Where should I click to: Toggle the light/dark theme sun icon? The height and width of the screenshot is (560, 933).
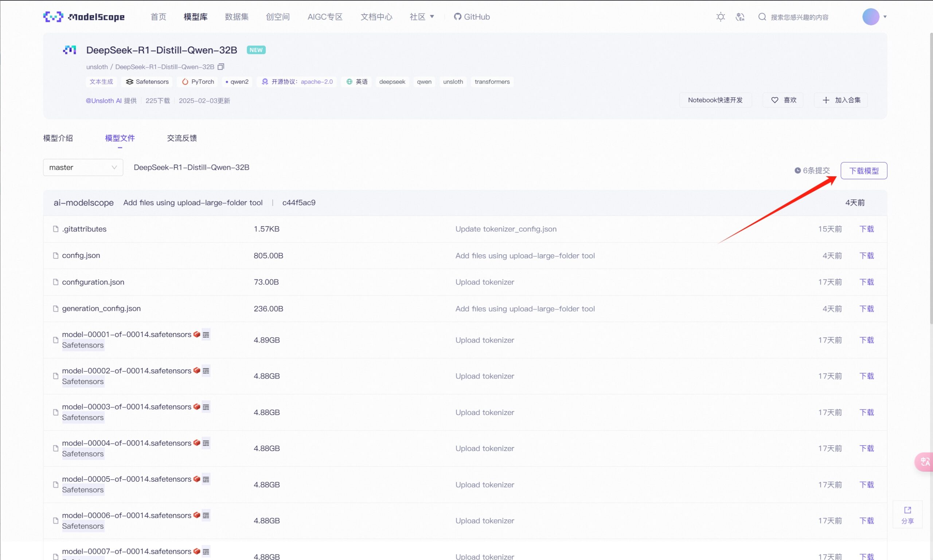coord(721,17)
